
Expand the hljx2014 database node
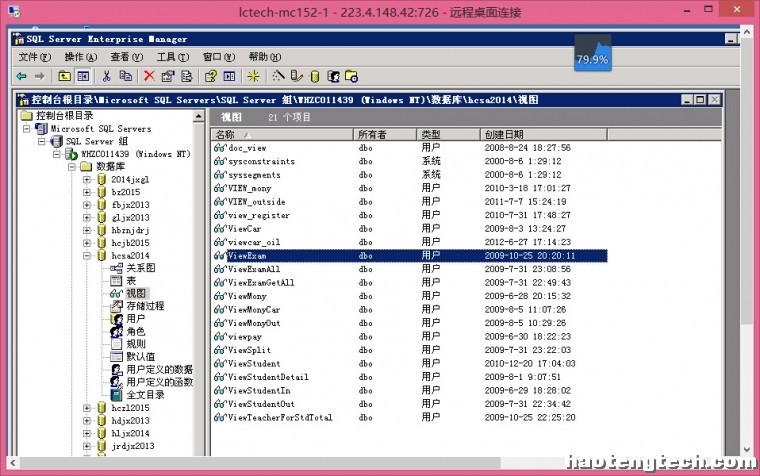[x=87, y=433]
